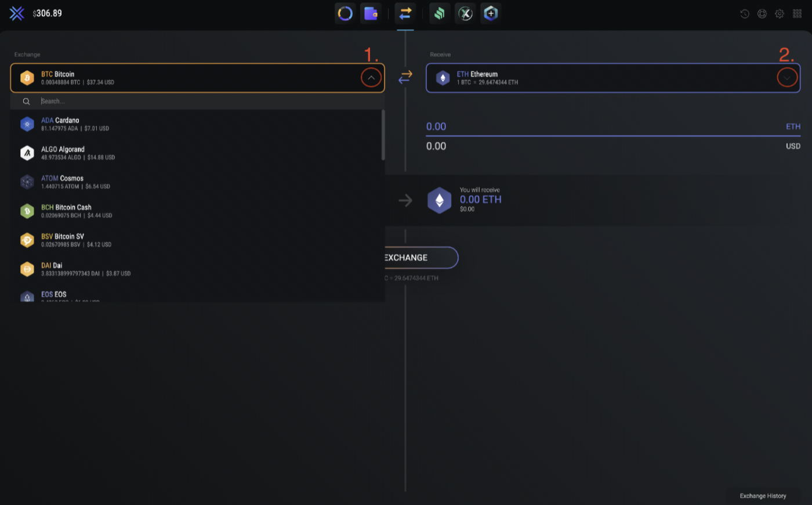The width and height of the screenshot is (812, 505).
Task: Click the EXCHANGE button
Action: (421, 258)
